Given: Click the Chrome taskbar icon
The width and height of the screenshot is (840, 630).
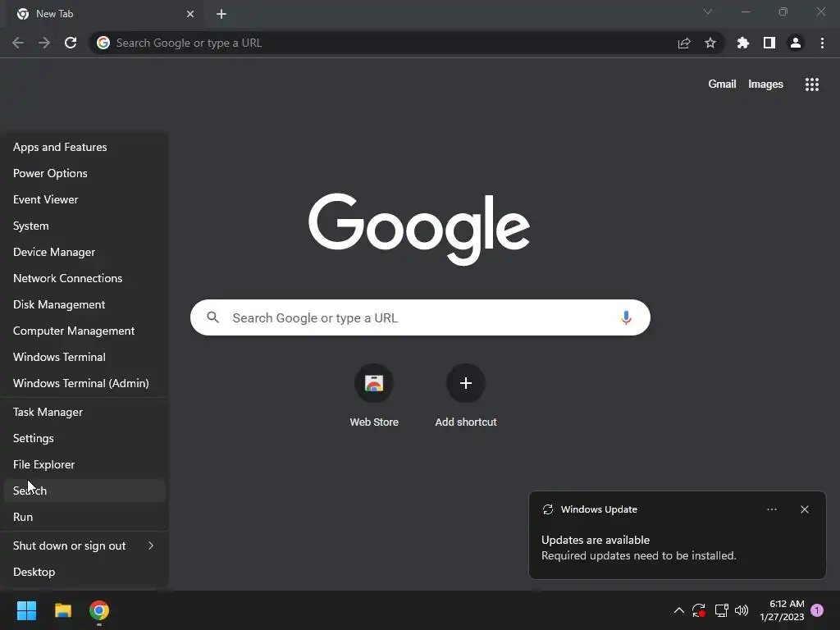Looking at the screenshot, I should pos(99,610).
